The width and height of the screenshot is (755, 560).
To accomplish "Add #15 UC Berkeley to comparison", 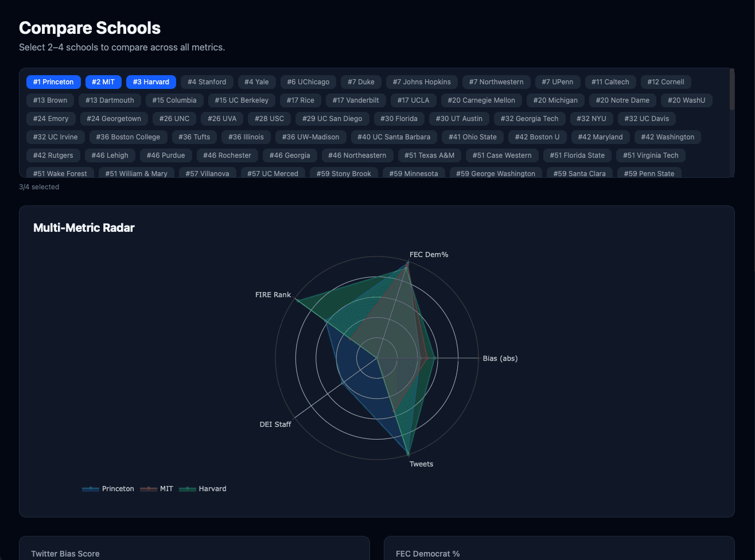I will [x=242, y=100].
